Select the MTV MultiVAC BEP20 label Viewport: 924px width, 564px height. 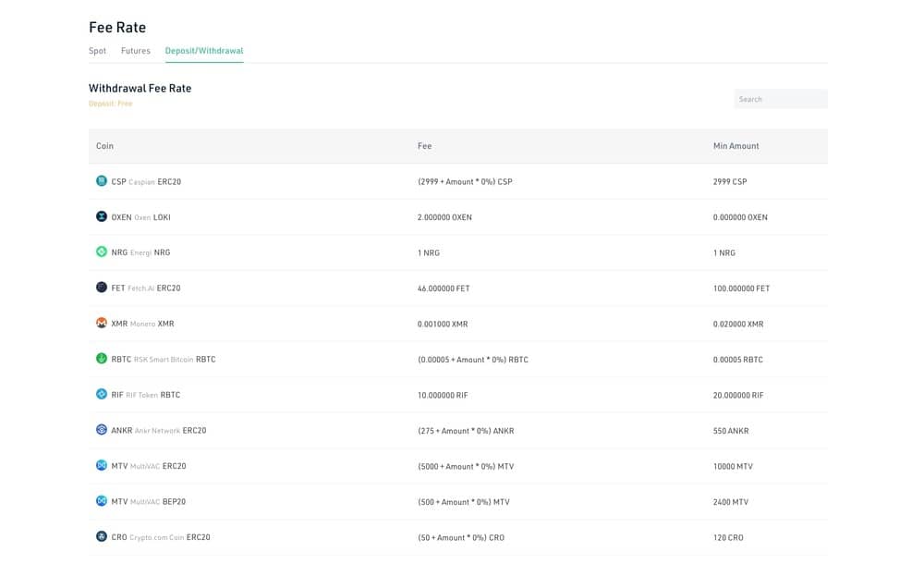(149, 501)
